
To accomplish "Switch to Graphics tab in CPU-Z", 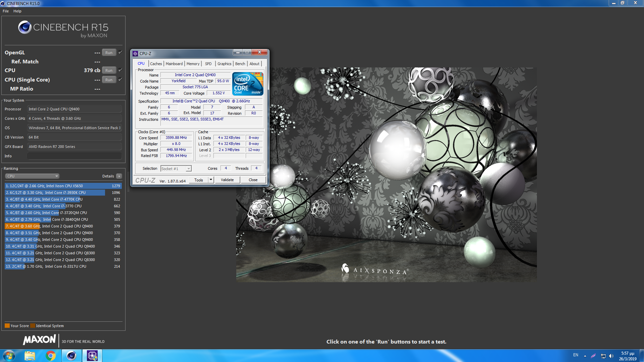I will coord(225,64).
